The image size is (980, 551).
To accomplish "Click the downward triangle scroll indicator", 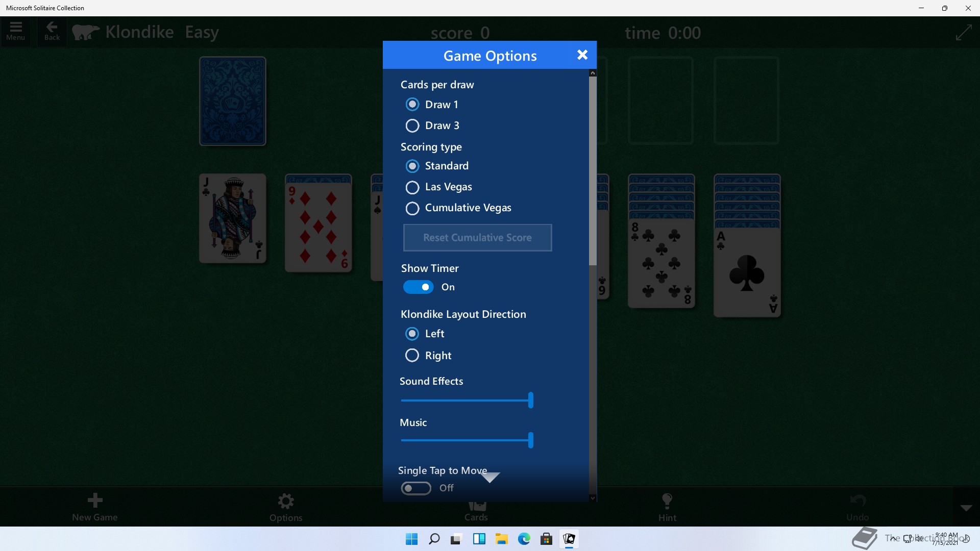I will (x=490, y=478).
